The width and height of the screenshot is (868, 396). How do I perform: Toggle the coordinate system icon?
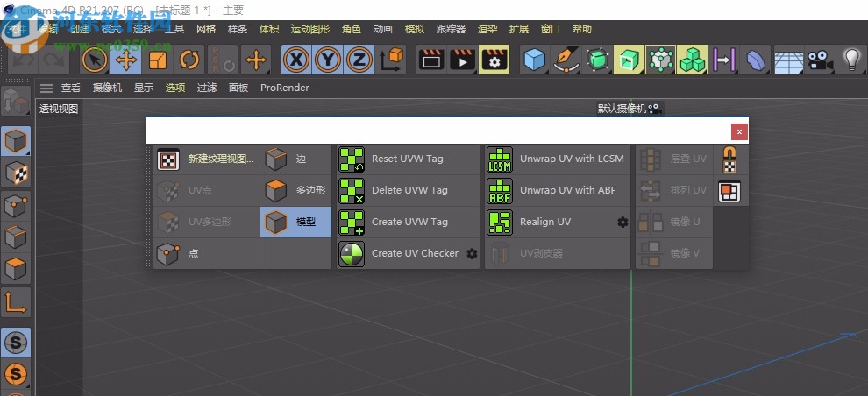(x=391, y=60)
